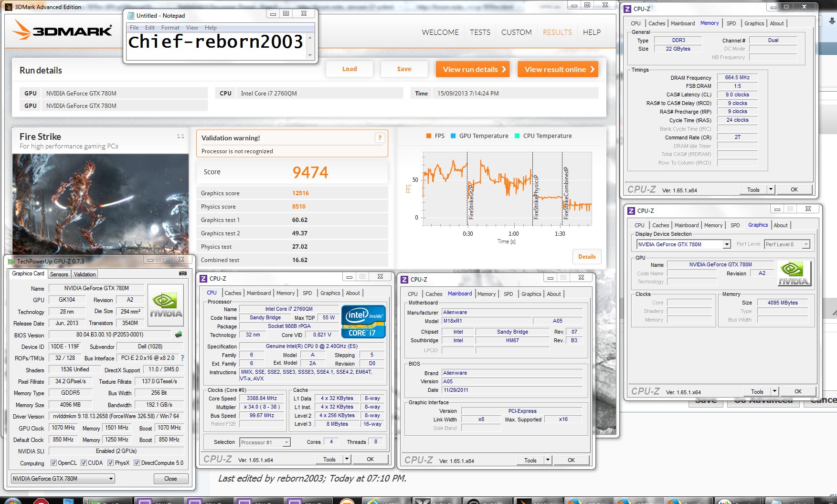Expand the Tools arrow in the CPU-Z CPU window
This screenshot has width=837, height=504.
(347, 459)
